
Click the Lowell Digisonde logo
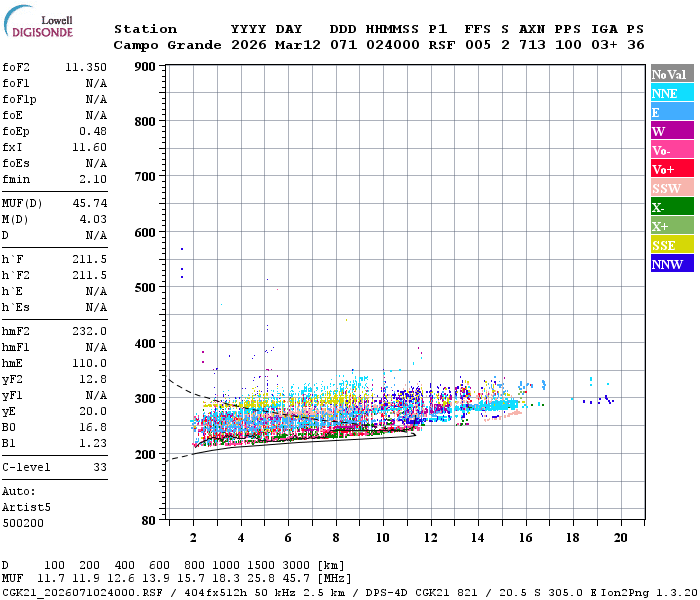coord(38,22)
